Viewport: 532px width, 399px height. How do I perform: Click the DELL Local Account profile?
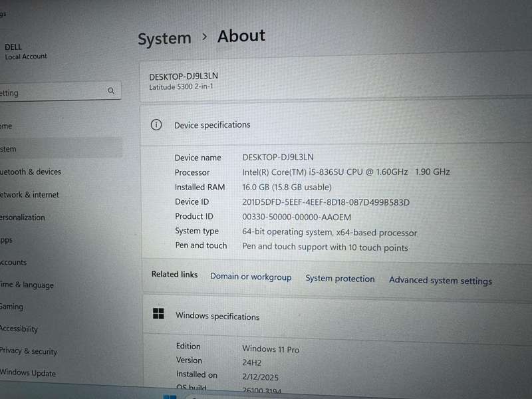point(26,51)
